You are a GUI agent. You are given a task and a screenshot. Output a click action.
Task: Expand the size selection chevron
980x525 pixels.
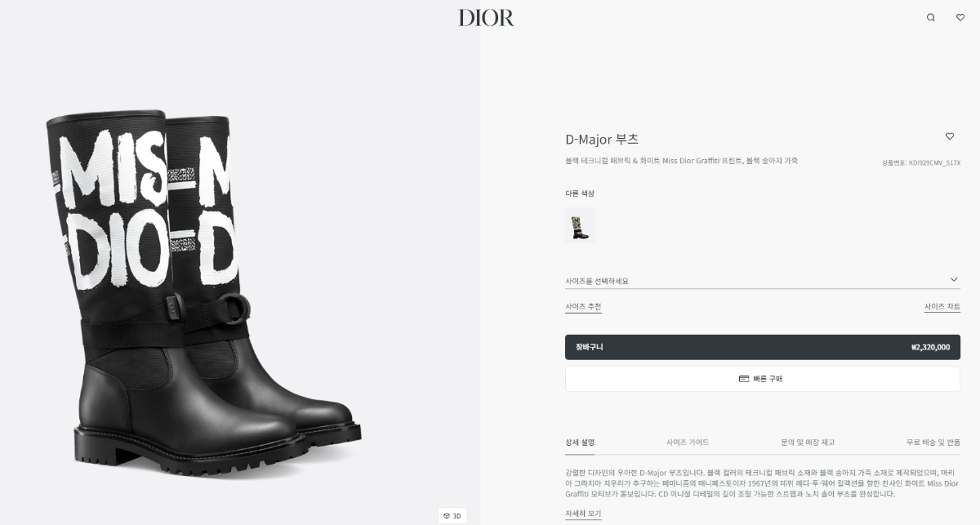point(954,280)
